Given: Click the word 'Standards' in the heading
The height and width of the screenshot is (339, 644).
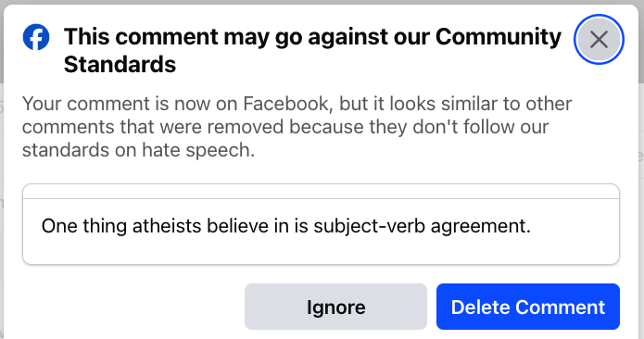Looking at the screenshot, I should (x=120, y=65).
